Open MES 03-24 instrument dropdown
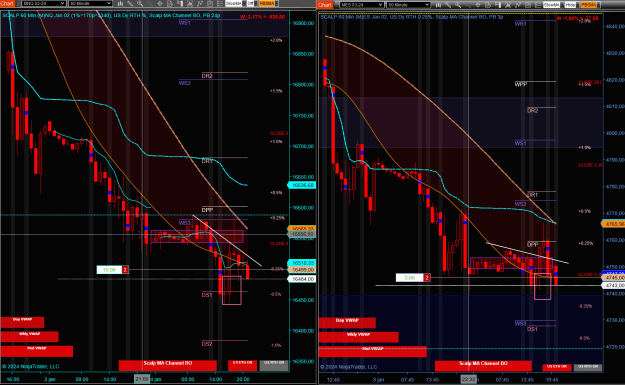 pos(362,5)
